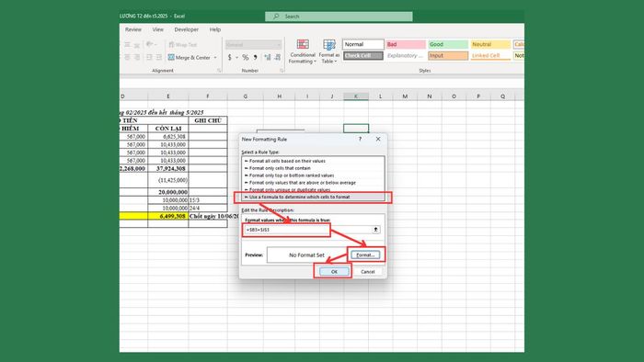
Task: Apply the Input cell style
Action: (448, 55)
